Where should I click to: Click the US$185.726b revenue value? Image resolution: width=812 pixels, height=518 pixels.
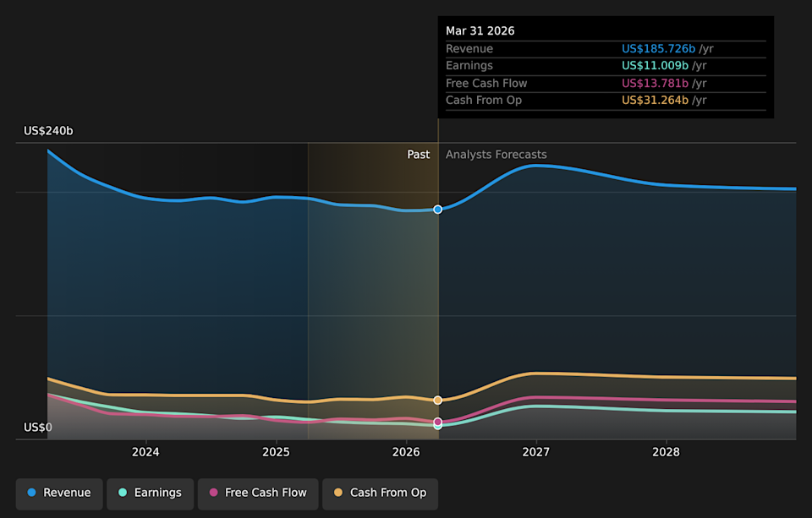click(658, 49)
